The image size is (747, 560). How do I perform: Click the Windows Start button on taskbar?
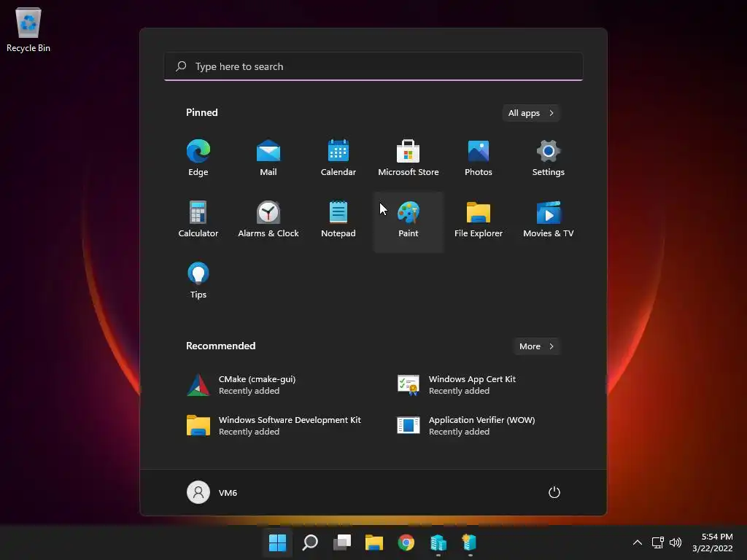pyautogui.click(x=277, y=542)
